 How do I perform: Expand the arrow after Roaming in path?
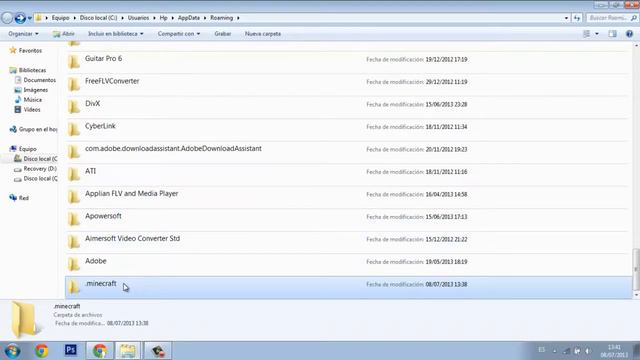(x=238, y=18)
